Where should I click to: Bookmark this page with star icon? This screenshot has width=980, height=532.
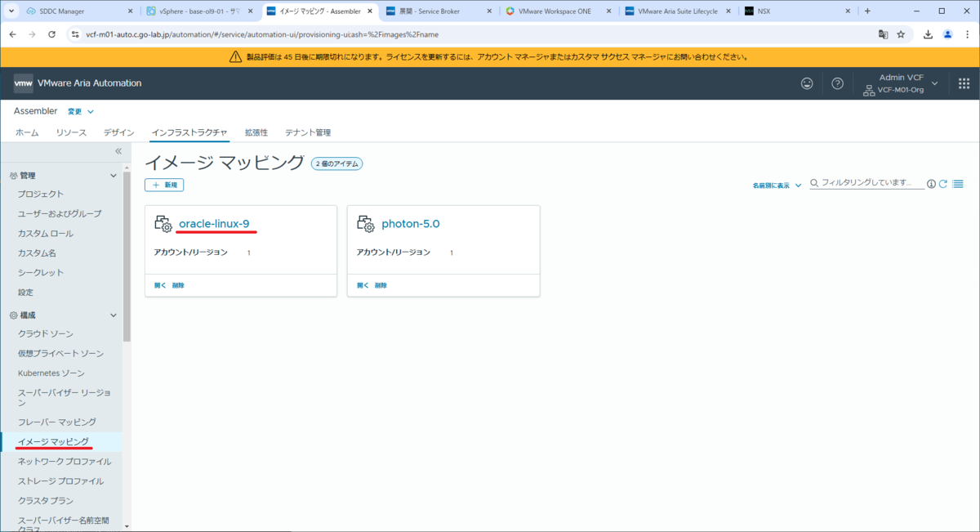[x=901, y=34]
